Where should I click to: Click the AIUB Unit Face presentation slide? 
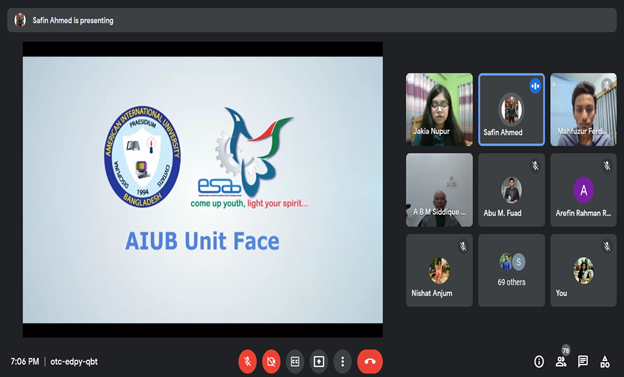tap(203, 189)
